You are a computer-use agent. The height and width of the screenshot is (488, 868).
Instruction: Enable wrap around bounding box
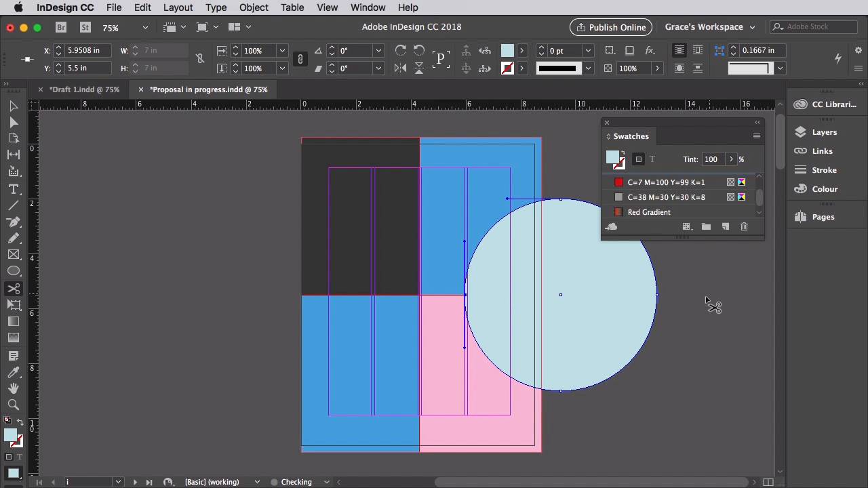pos(697,50)
